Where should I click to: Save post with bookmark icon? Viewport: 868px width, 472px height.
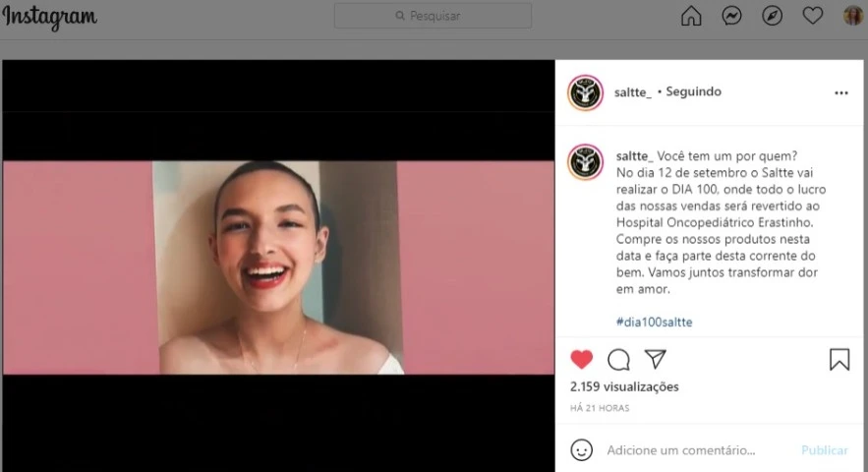(x=839, y=360)
